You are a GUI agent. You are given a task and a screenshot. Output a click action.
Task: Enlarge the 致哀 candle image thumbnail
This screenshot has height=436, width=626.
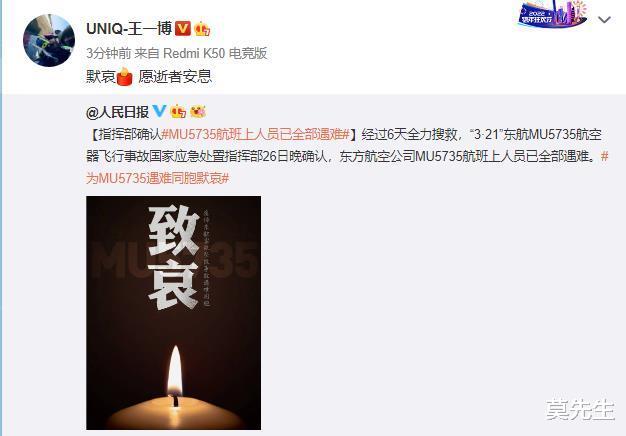click(174, 313)
